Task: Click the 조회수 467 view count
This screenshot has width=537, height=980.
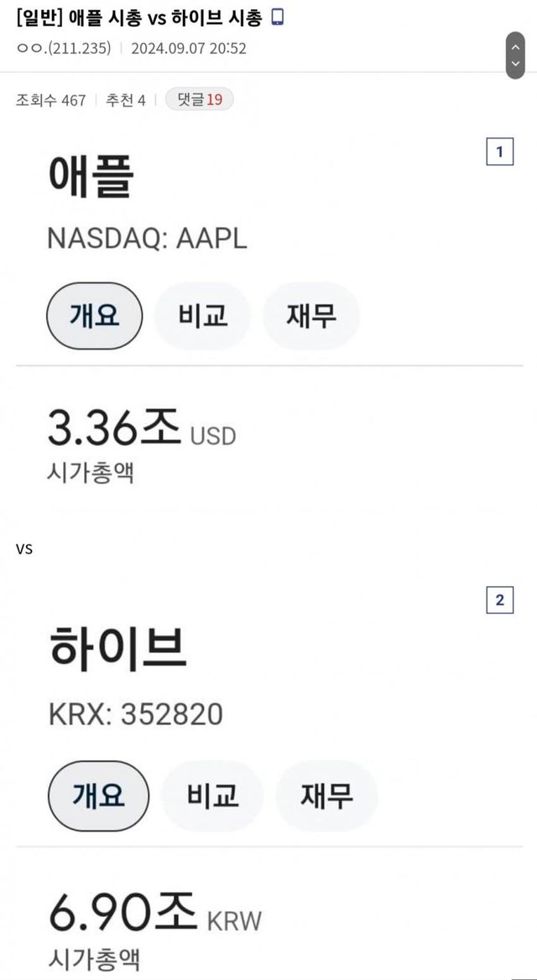Action: click(50, 101)
